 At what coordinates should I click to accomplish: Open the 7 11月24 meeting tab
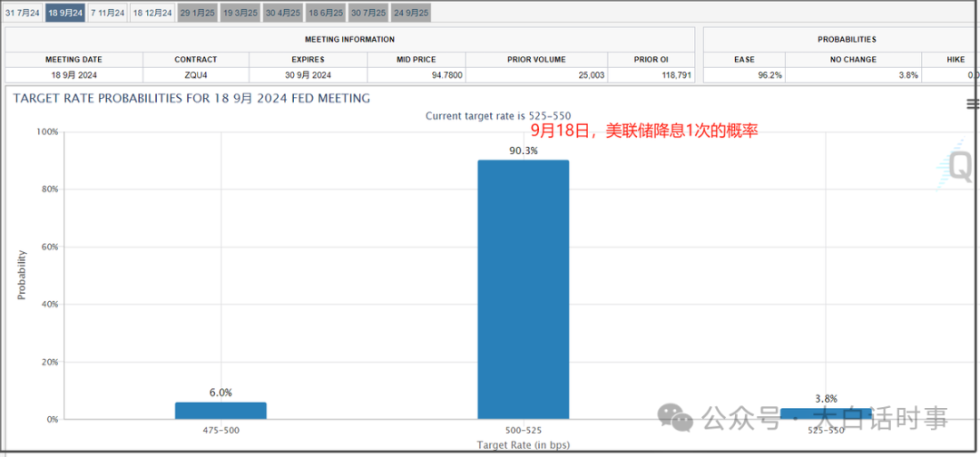tap(108, 13)
